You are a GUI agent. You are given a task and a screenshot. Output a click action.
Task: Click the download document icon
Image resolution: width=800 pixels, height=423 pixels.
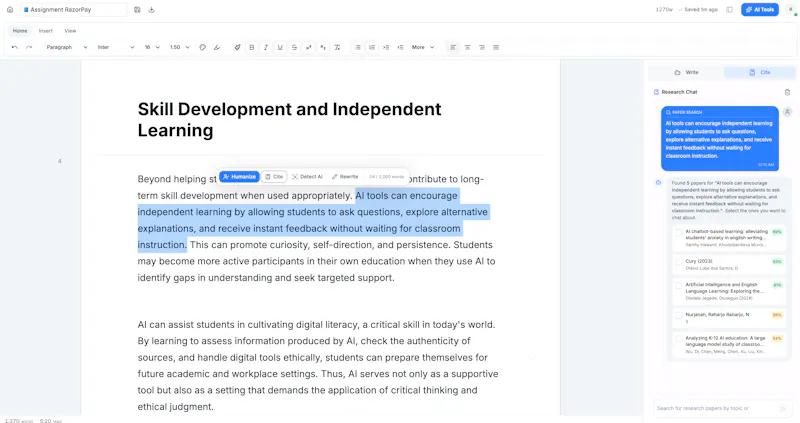pyautogui.click(x=152, y=10)
